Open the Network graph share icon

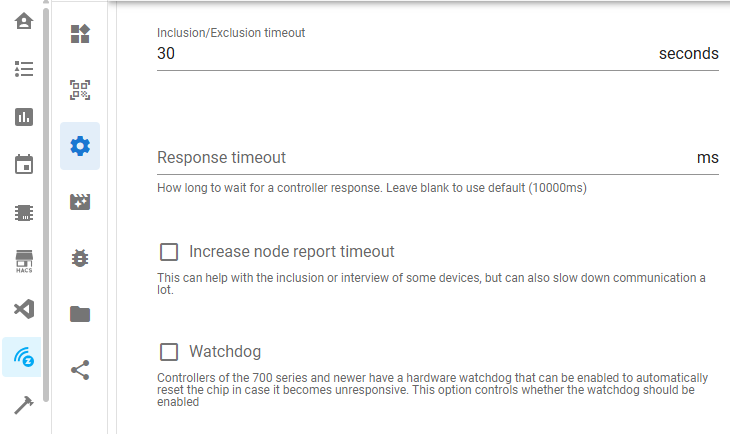coord(80,370)
